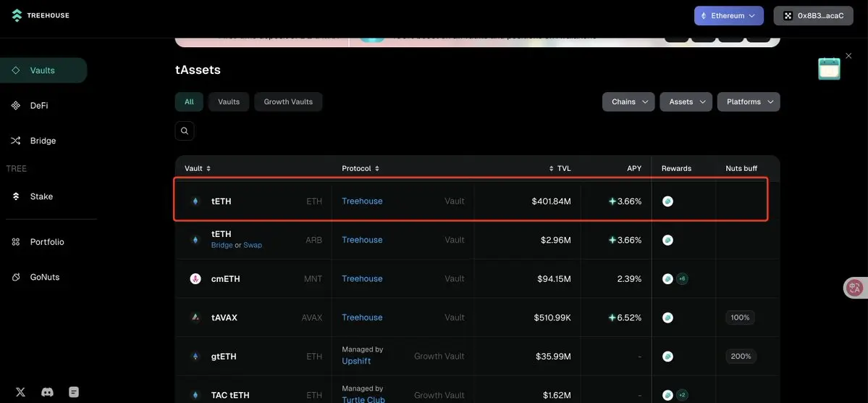
Task: Click the Bridge shuffle icon
Action: (x=15, y=141)
